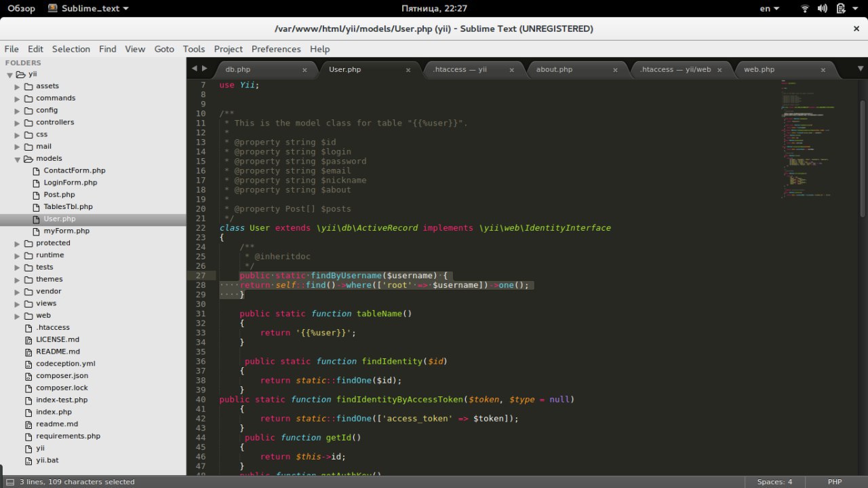This screenshot has height=488, width=868.
Task: Expand the controllers folder
Action: click(18, 123)
